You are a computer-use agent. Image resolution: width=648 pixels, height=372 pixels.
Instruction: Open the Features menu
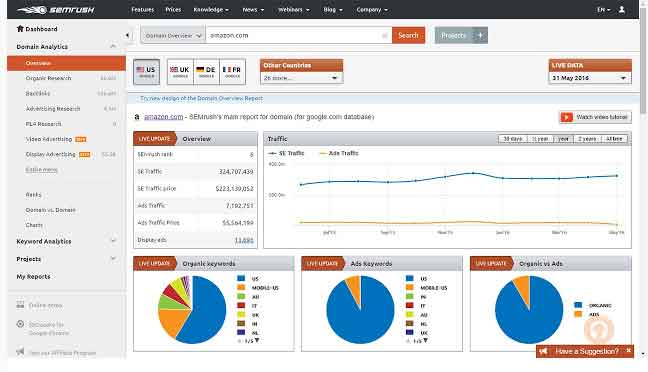point(143,10)
